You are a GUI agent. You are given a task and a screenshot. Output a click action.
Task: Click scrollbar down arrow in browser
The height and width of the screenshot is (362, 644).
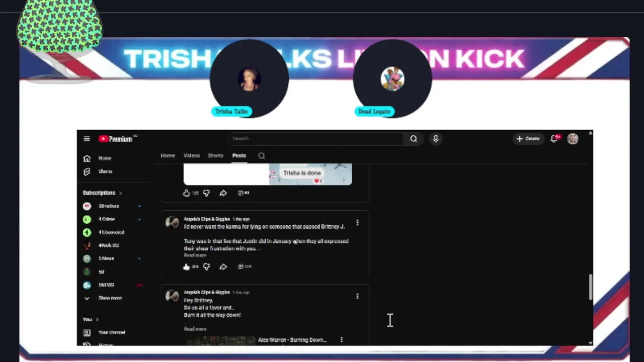click(591, 343)
